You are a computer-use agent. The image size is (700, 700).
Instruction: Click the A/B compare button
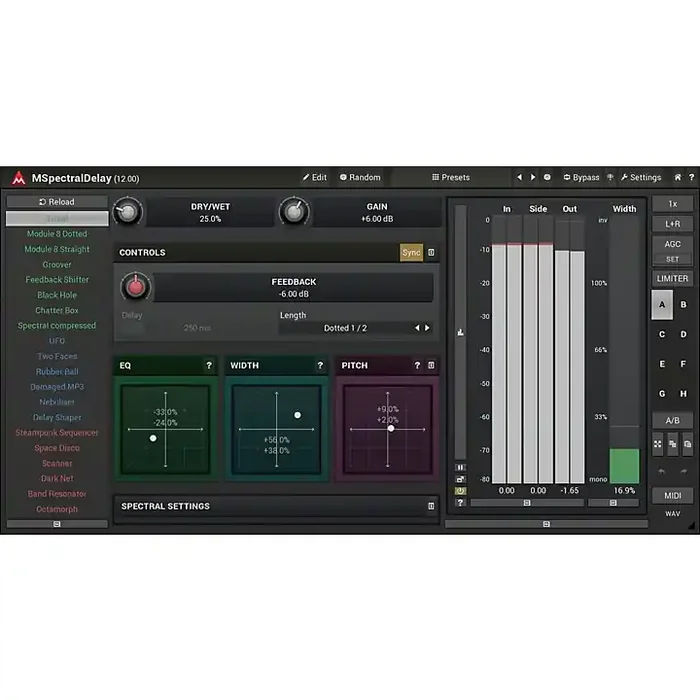pos(672,420)
